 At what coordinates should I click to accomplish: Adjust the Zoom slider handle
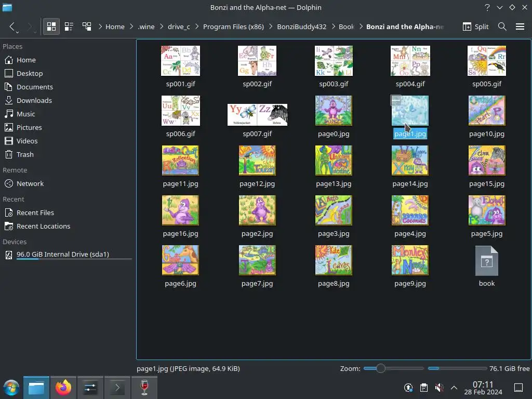pos(381,368)
